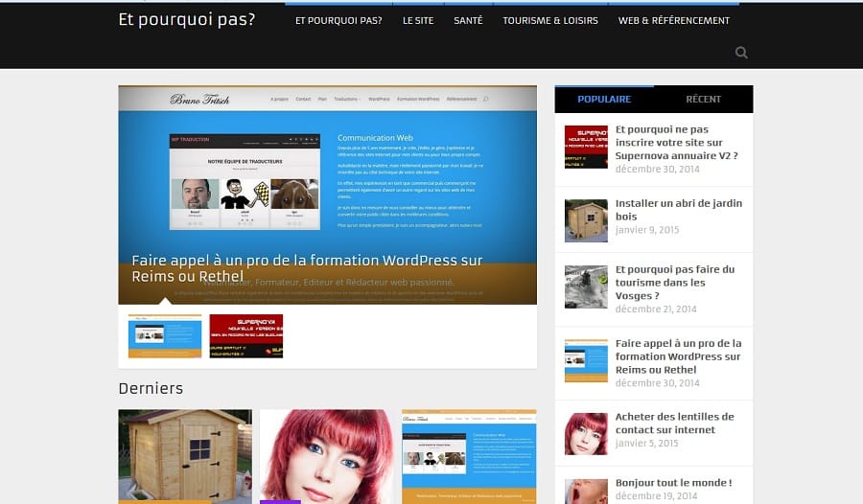Click the search magnifier icon
Viewport: 863px width, 504px height.
(741, 53)
